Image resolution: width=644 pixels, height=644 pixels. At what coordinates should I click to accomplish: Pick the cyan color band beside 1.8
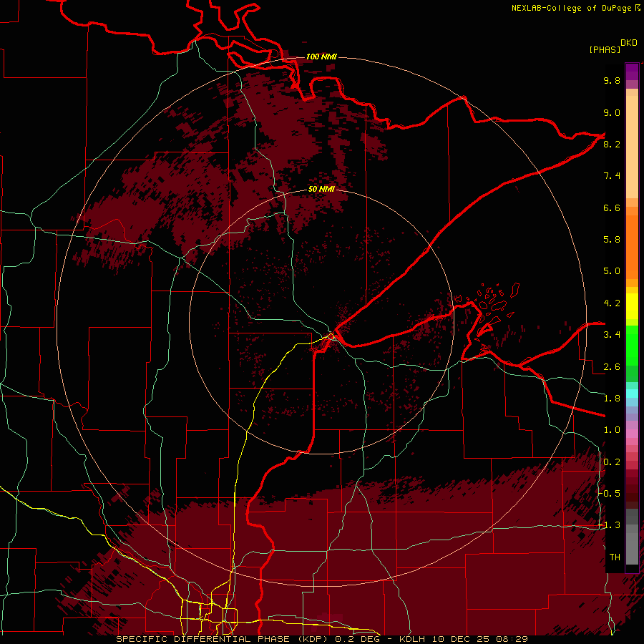pyautogui.click(x=632, y=394)
